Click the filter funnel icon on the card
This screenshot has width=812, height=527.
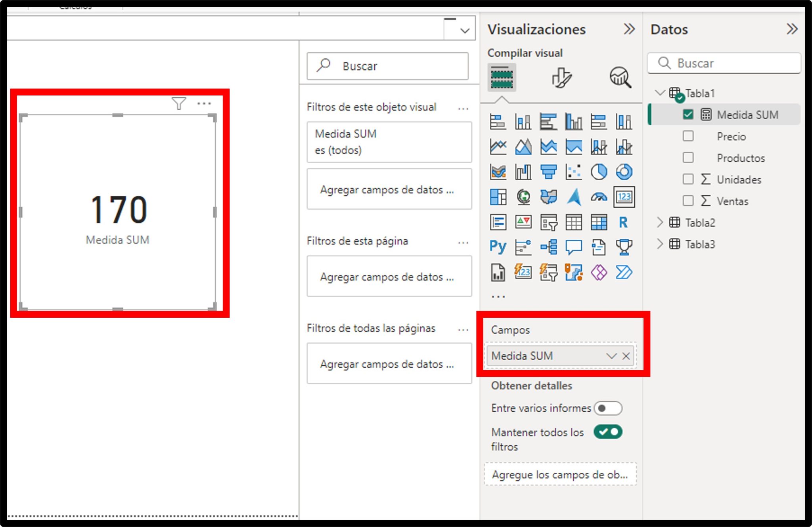click(x=179, y=103)
